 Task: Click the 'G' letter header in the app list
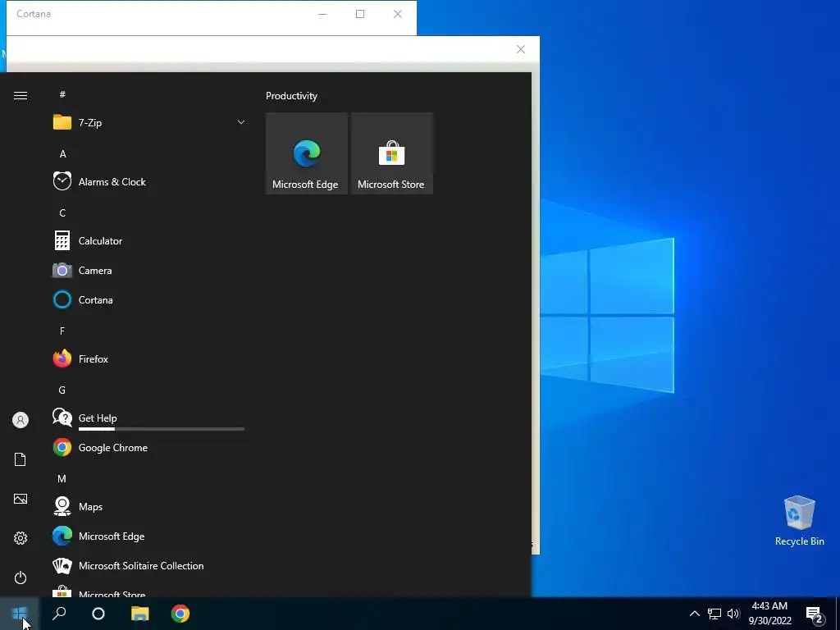pos(62,390)
